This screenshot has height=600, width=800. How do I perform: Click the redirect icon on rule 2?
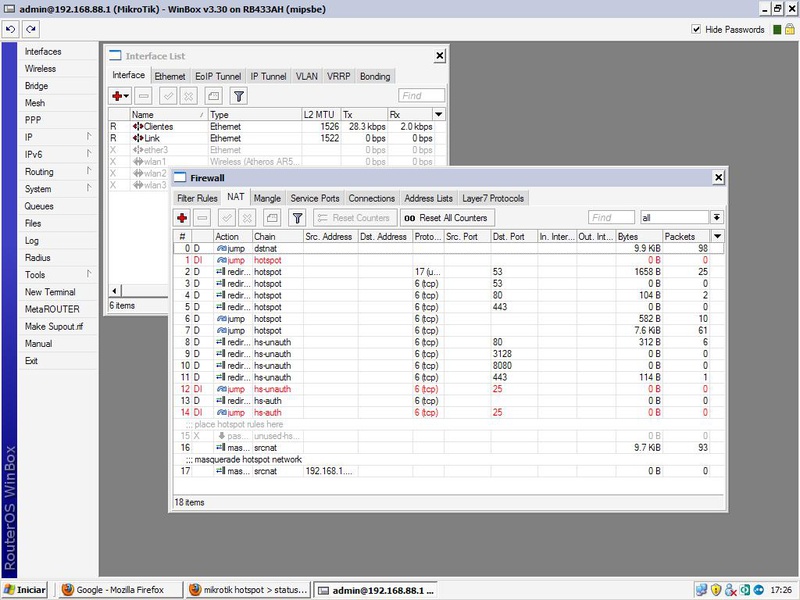(x=220, y=272)
